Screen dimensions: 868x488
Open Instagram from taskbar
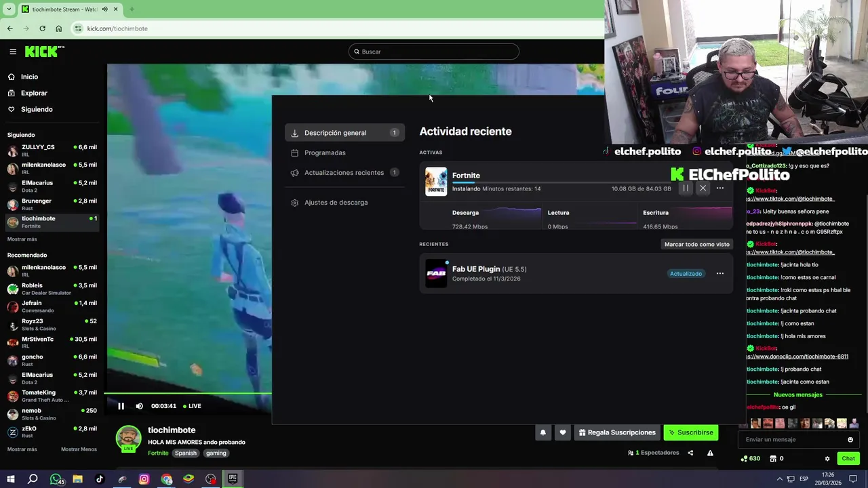144,479
